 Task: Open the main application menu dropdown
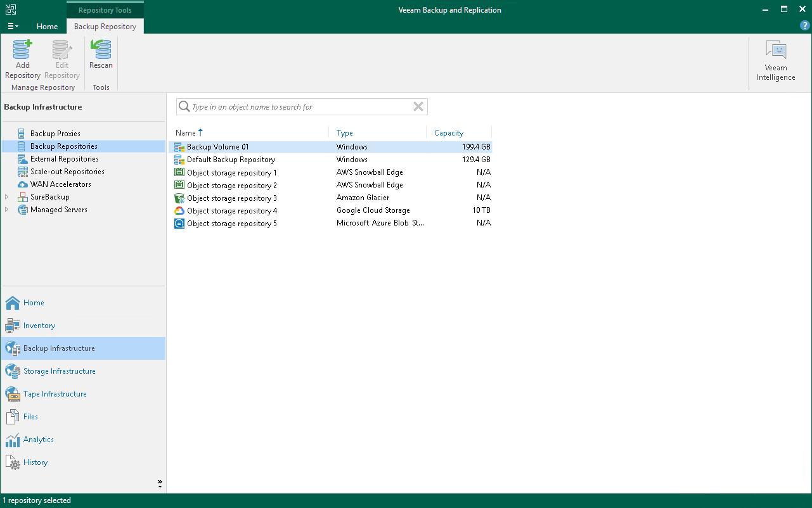[13, 27]
